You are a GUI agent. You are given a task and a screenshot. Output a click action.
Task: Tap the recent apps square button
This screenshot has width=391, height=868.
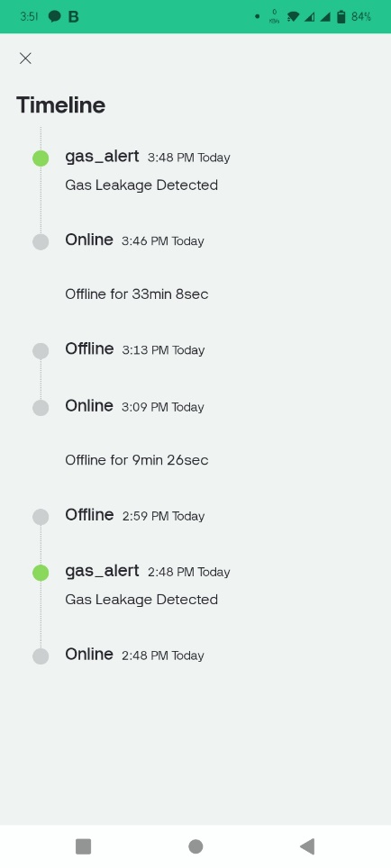pos(83,846)
